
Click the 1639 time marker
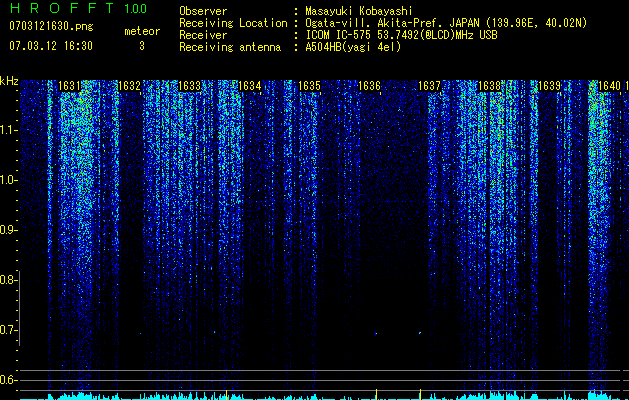point(549,86)
